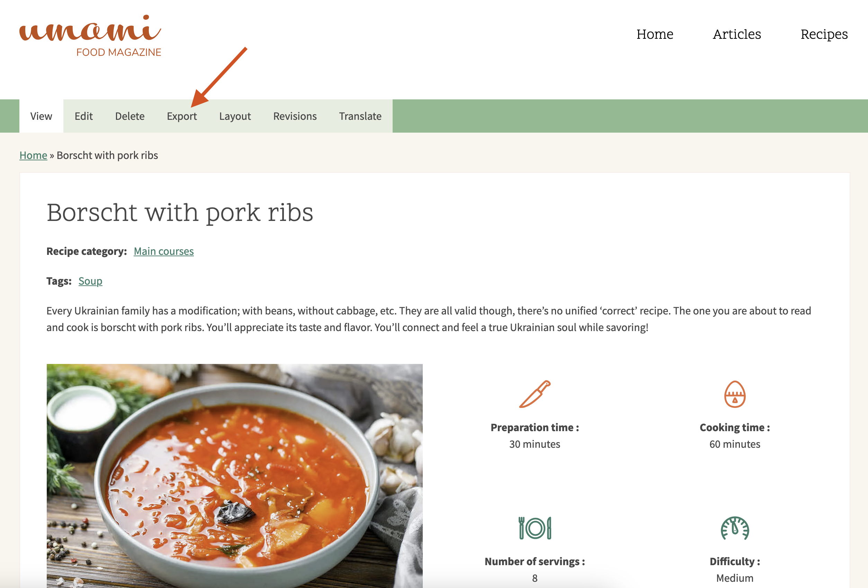Screen dimensions: 868x588
Task: Switch to the Edit tab
Action: click(x=84, y=116)
